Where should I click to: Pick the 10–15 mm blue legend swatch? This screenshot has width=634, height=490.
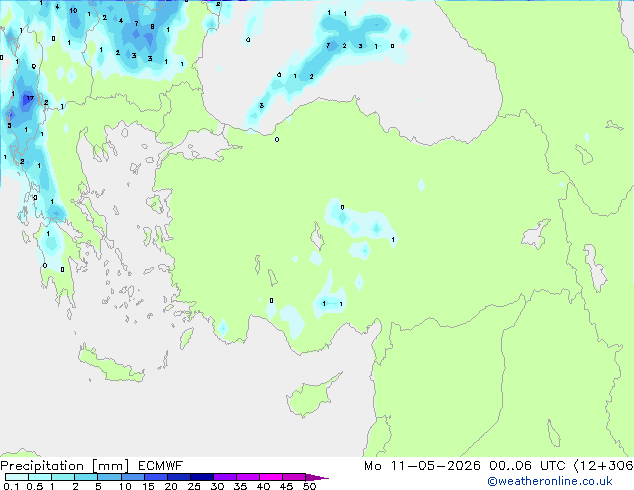pyautogui.click(x=133, y=477)
